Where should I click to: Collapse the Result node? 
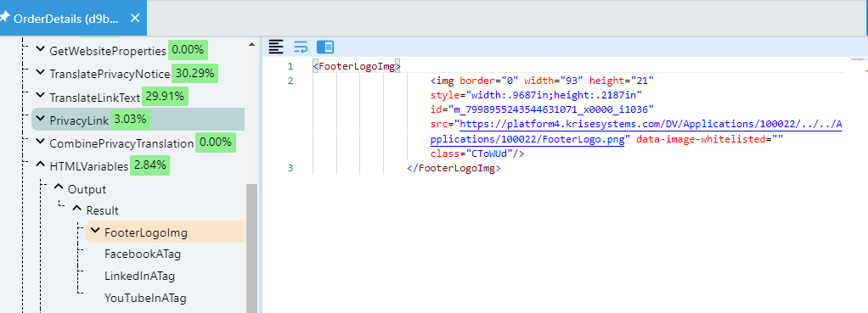click(76, 210)
